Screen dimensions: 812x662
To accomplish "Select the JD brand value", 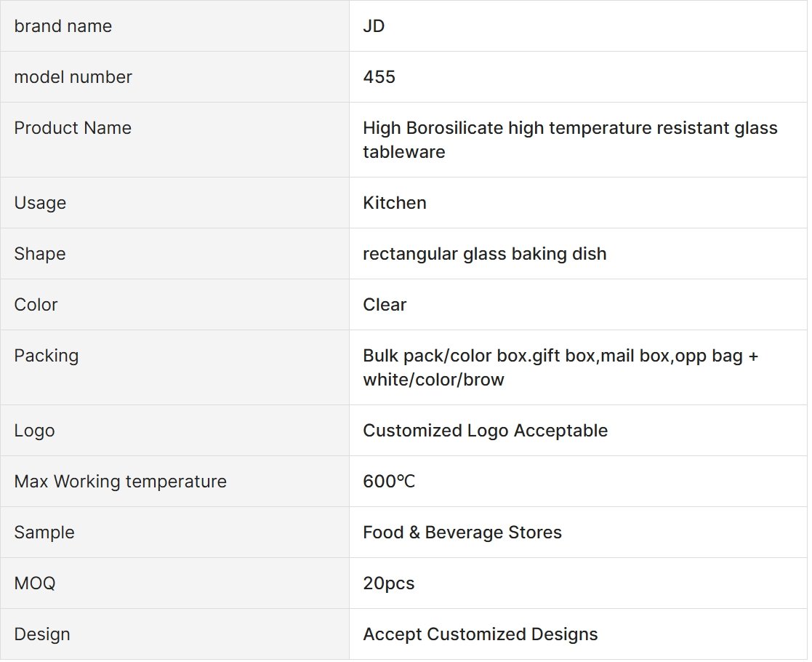I will [x=374, y=26].
